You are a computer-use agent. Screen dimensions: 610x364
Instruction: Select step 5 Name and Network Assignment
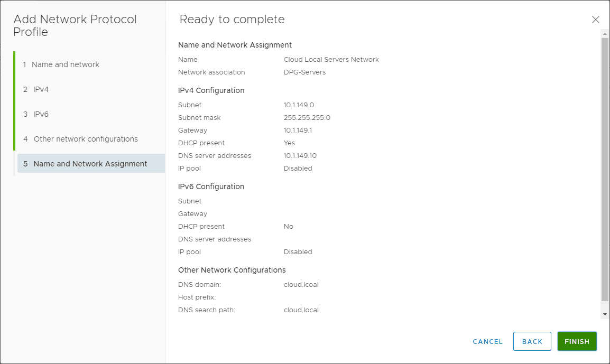tap(90, 164)
